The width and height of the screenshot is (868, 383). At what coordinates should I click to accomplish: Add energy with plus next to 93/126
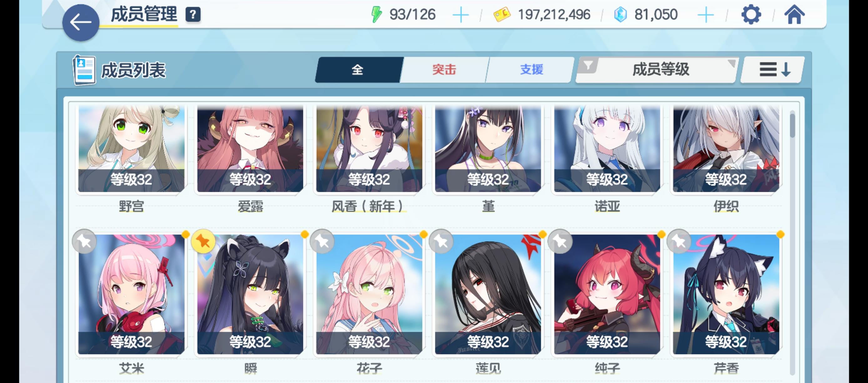point(461,15)
